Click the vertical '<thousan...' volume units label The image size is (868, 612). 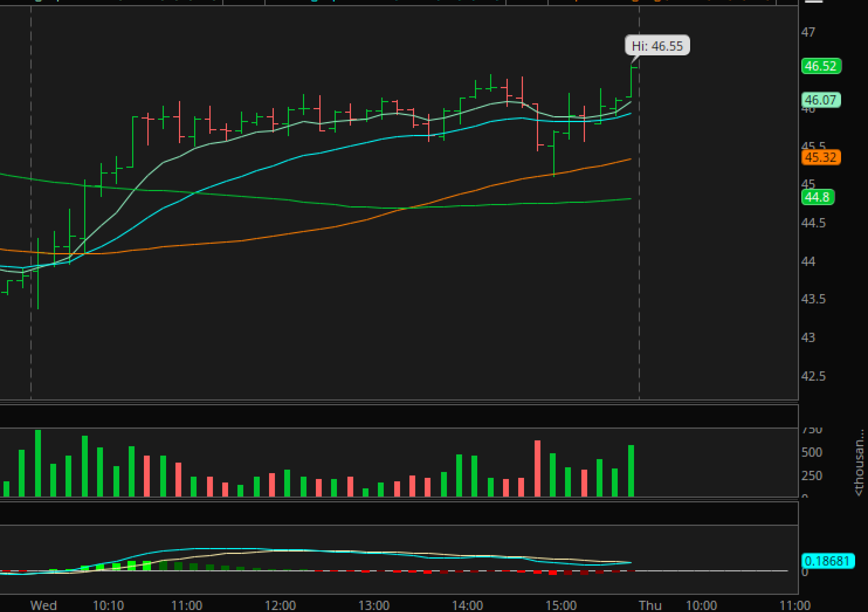coord(859,462)
